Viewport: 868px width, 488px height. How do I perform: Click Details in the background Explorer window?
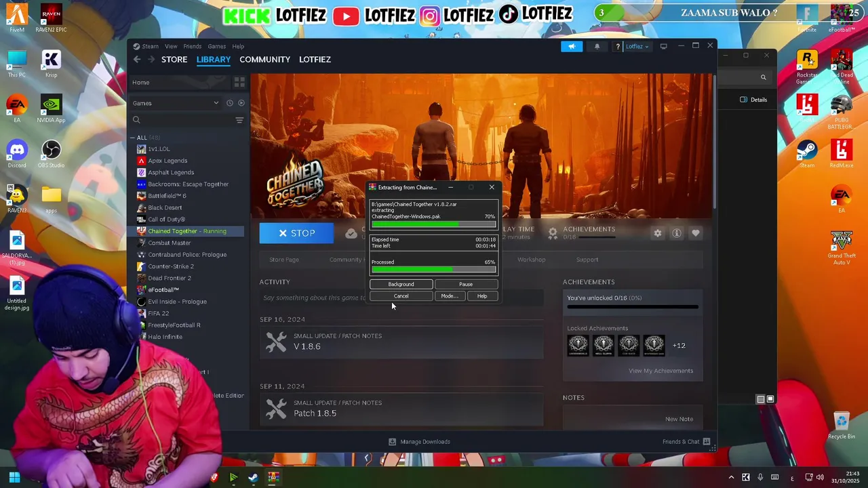(753, 100)
